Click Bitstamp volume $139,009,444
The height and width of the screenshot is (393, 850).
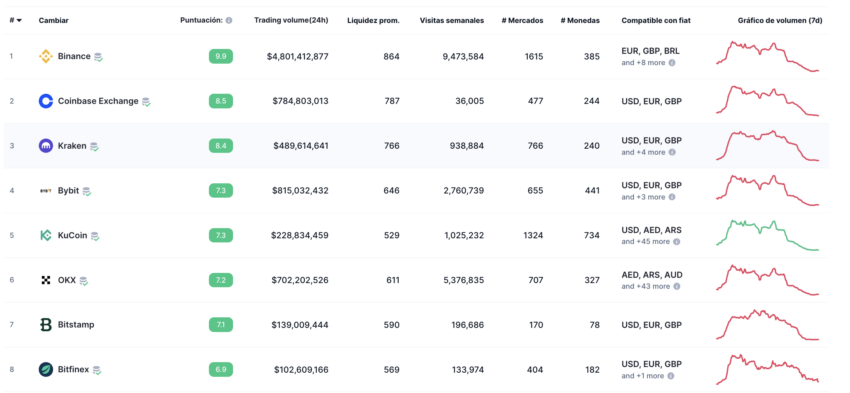coord(300,325)
